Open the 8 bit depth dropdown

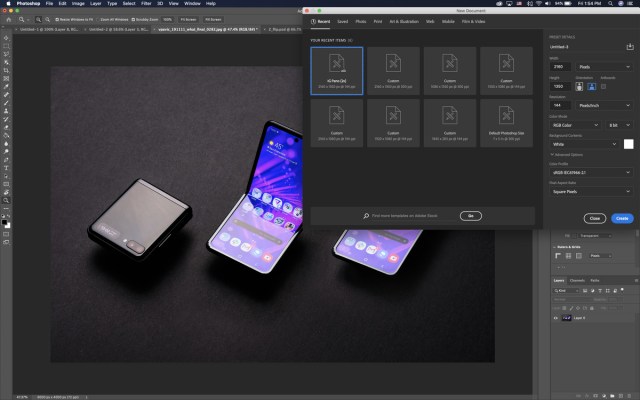pos(619,125)
